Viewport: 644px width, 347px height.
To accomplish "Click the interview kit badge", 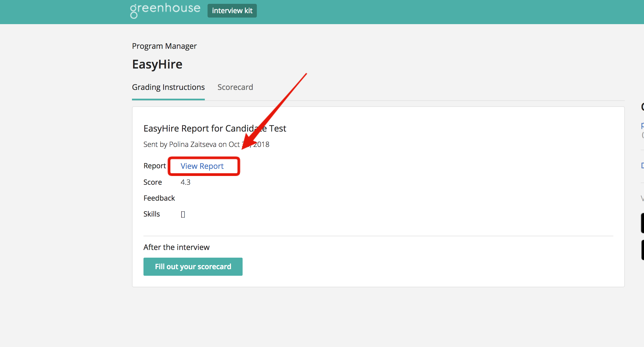I will pyautogui.click(x=232, y=11).
